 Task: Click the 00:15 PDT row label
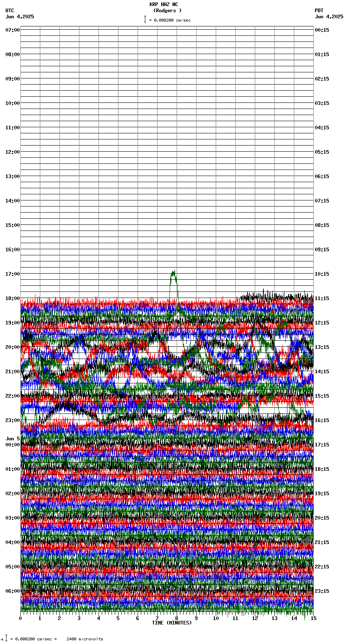[x=322, y=30]
